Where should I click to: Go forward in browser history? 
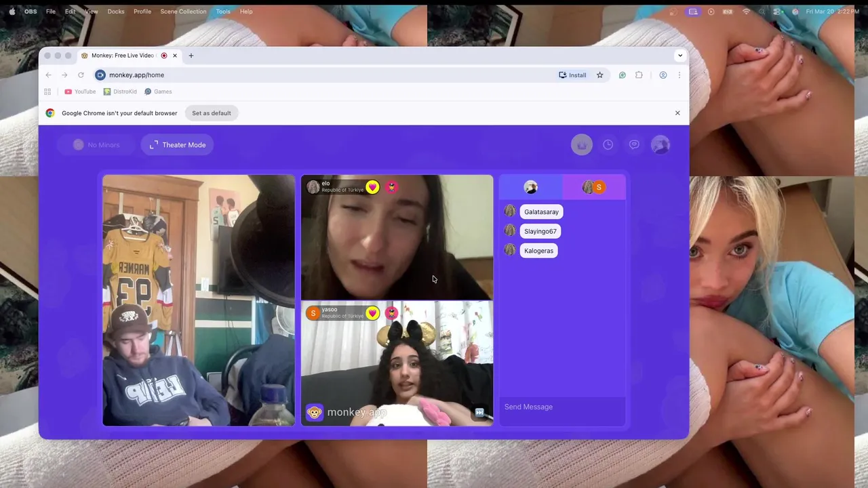[x=64, y=75]
